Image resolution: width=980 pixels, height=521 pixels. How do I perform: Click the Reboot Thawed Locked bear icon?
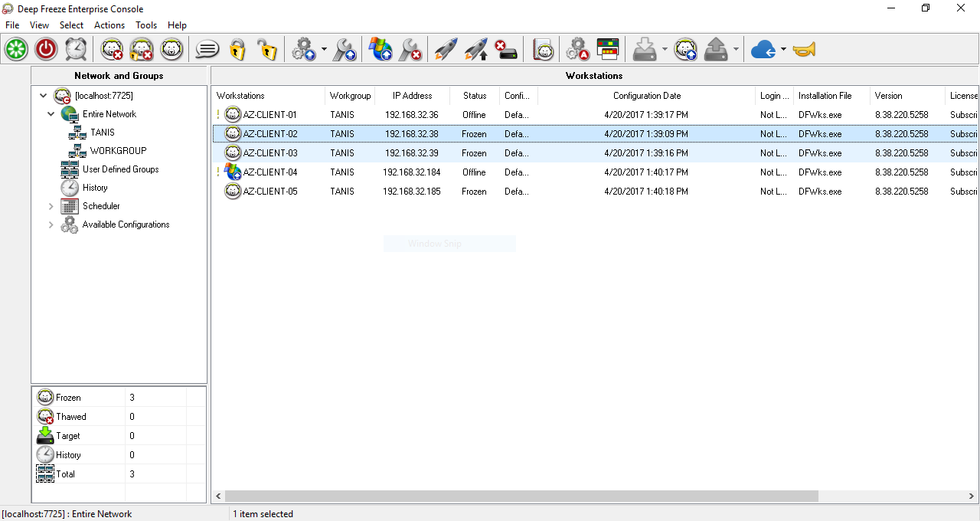tap(142, 50)
